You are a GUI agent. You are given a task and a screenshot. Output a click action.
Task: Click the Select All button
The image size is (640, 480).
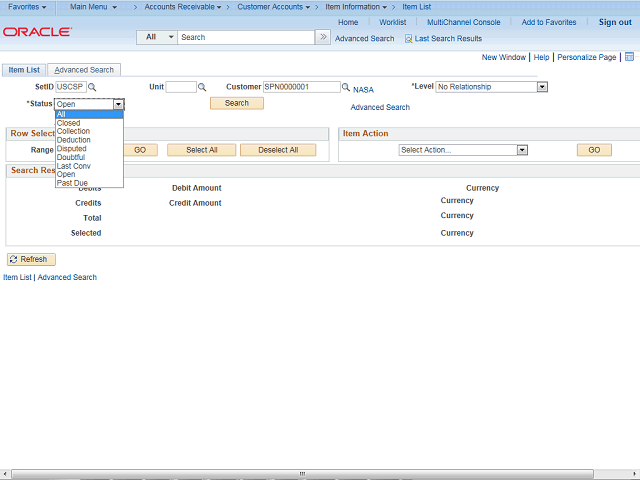pos(201,150)
